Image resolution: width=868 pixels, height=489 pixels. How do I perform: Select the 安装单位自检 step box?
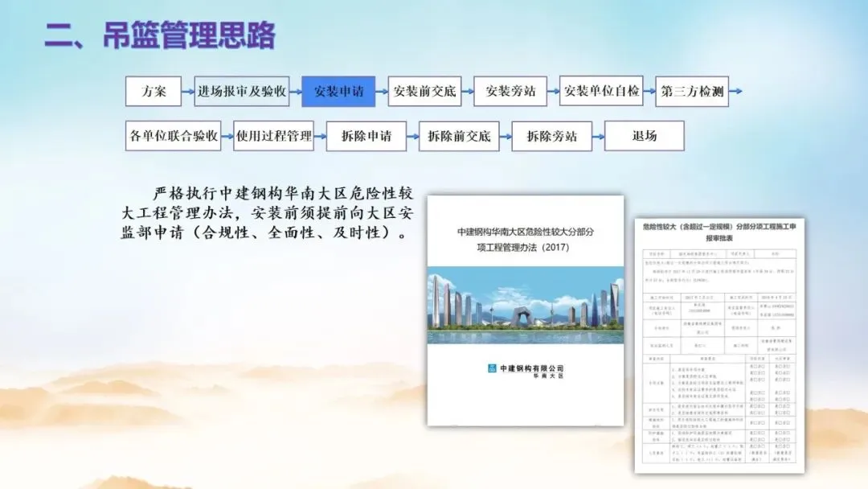click(x=601, y=91)
